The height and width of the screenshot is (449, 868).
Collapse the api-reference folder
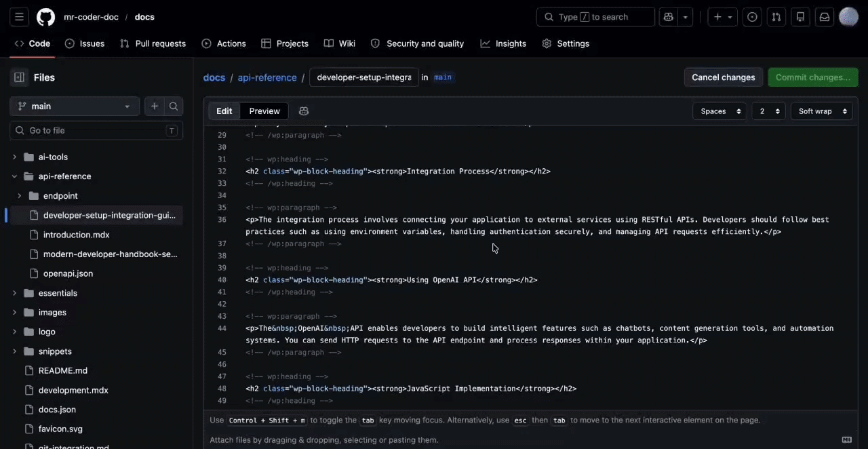coord(14,176)
